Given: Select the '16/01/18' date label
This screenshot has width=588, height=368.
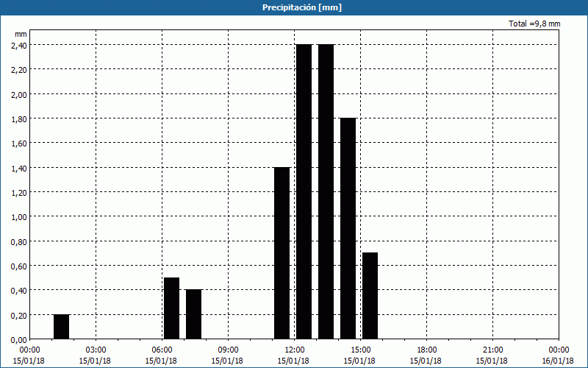Looking at the screenshot, I should click(558, 361).
